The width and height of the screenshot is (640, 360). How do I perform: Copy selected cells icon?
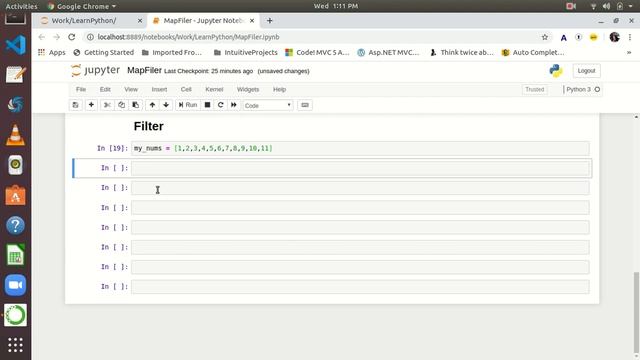[121, 105]
